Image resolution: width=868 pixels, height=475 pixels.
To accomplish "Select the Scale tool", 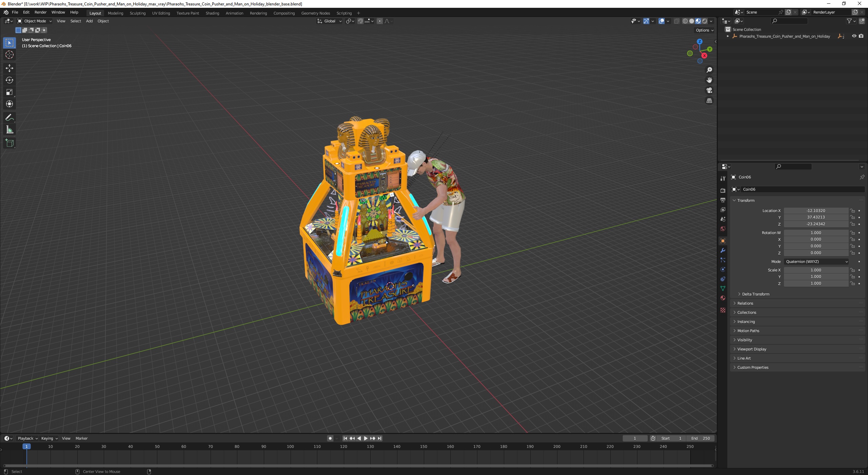I will pos(9,92).
